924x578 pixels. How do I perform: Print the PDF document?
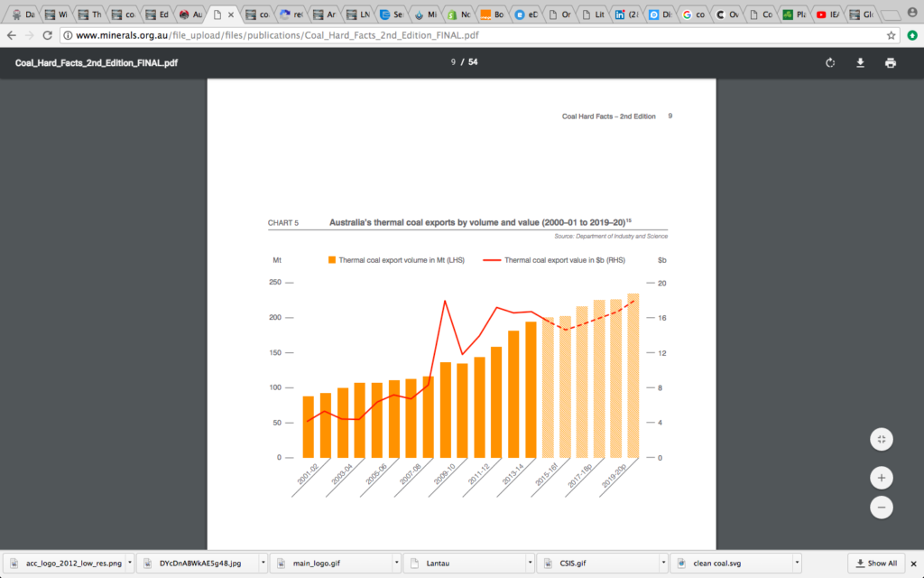coord(891,62)
